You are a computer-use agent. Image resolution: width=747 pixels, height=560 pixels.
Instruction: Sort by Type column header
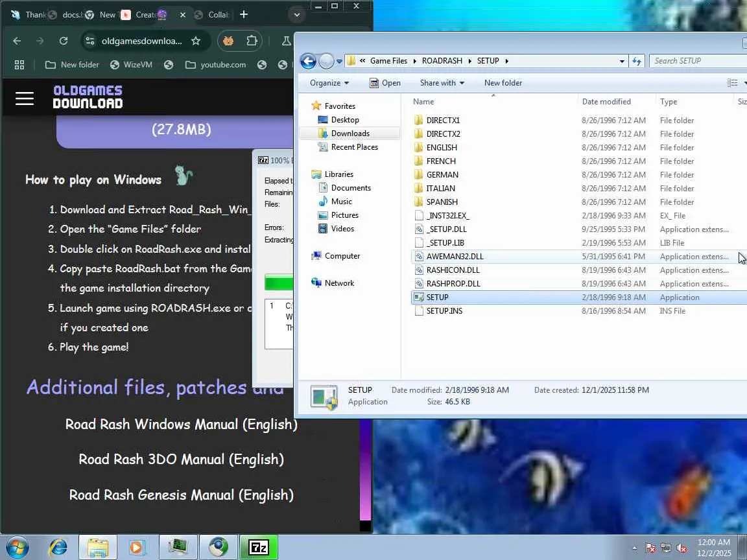(x=694, y=101)
